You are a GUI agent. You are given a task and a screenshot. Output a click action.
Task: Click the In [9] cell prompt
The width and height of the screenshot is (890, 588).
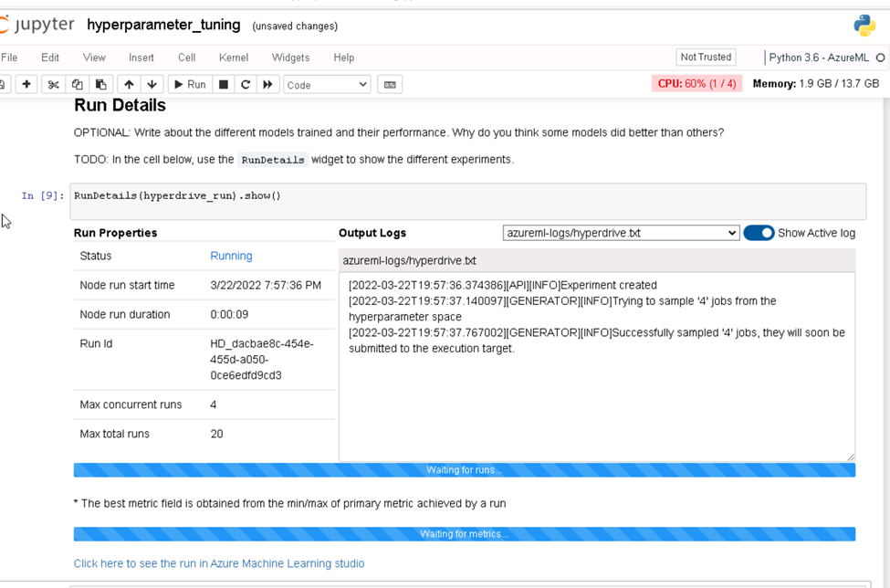[43, 195]
